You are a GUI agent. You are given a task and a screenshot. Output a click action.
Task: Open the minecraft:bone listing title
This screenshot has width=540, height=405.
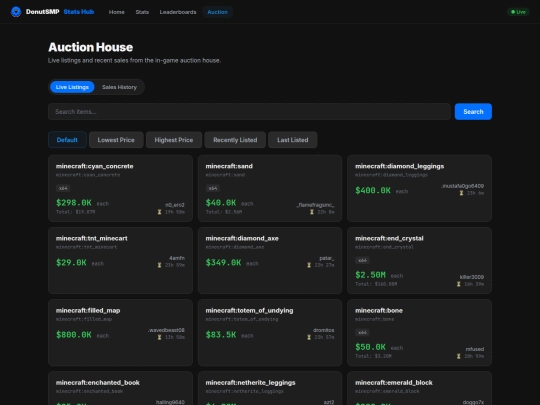coord(379,310)
